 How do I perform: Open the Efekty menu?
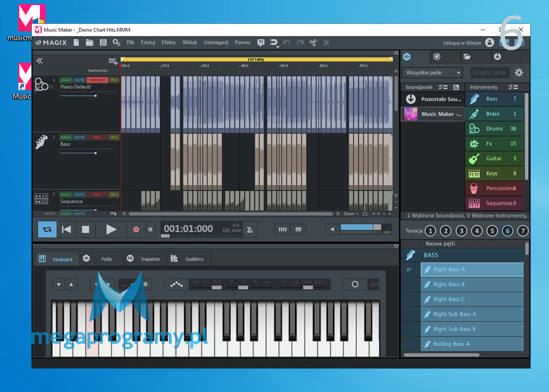(169, 42)
